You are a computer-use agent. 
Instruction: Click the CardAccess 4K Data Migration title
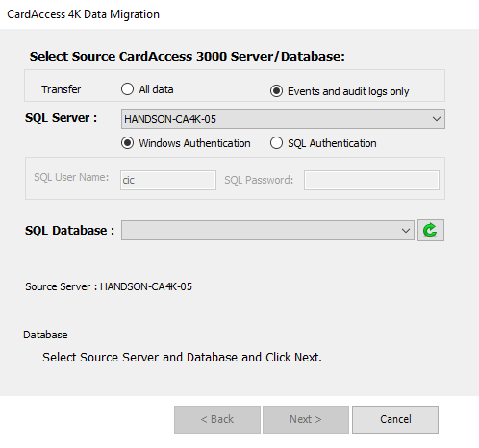[84, 14]
